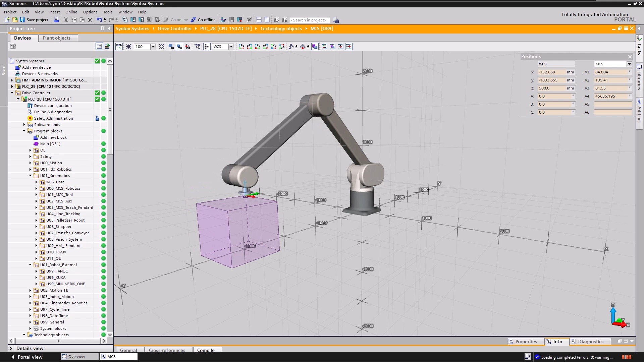Toggle the grid display button
Image resolution: width=644 pixels, height=362 pixels.
(x=207, y=47)
